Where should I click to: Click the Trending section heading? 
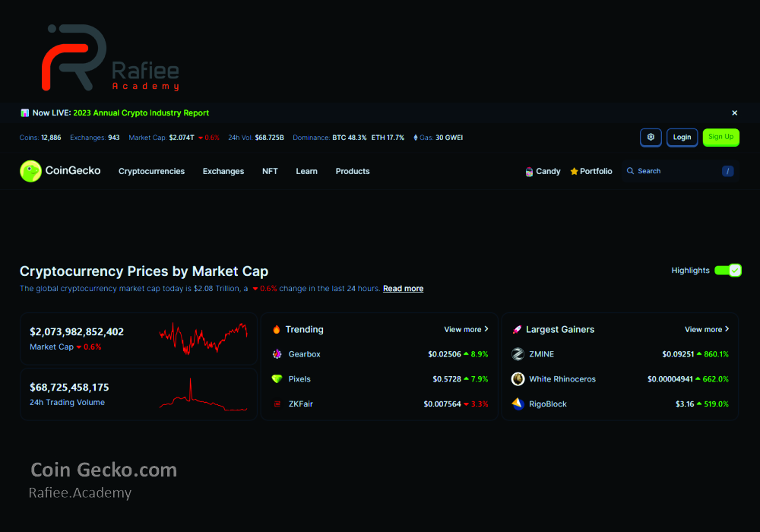tap(305, 330)
